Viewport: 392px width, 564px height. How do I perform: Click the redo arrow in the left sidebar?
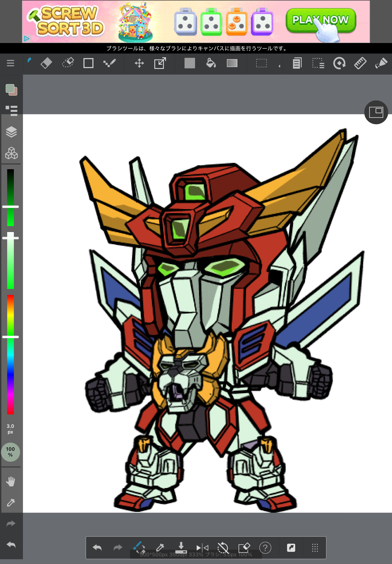(11, 524)
